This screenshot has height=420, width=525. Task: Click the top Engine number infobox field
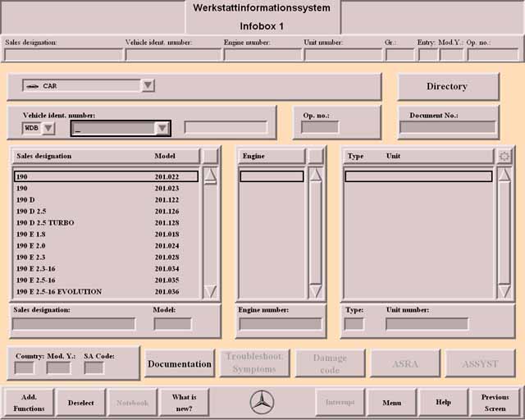[x=262, y=55]
